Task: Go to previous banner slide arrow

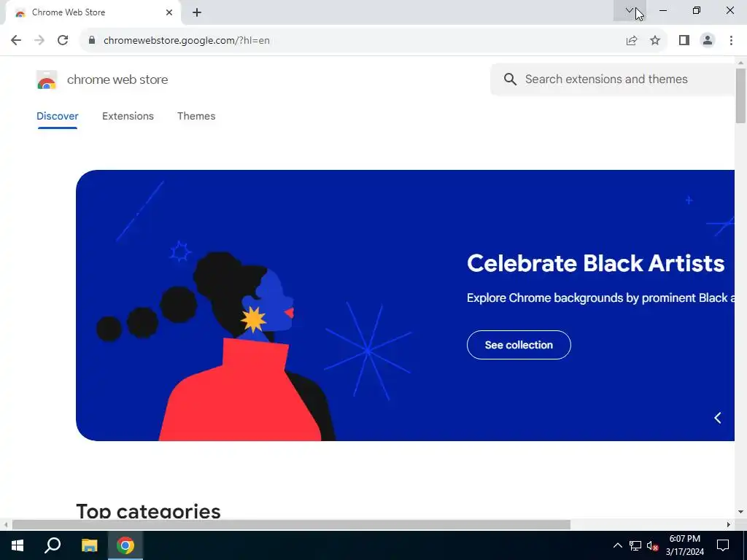Action: (718, 418)
